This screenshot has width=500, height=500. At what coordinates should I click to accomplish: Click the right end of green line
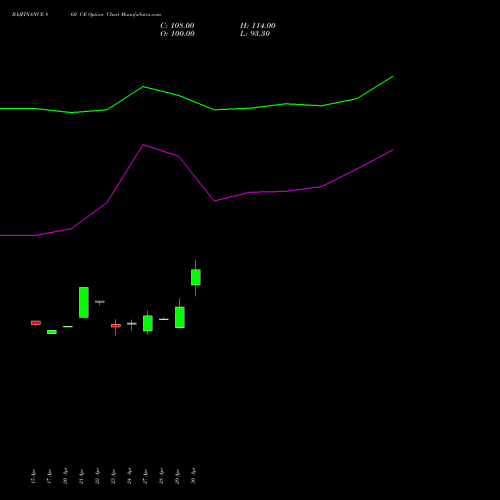click(393, 77)
